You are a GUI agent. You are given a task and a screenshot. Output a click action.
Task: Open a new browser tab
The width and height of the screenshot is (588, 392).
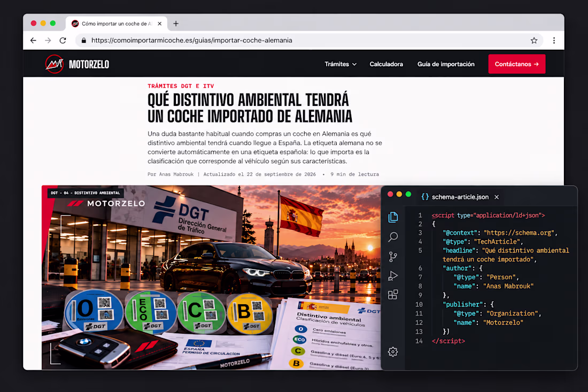[176, 24]
